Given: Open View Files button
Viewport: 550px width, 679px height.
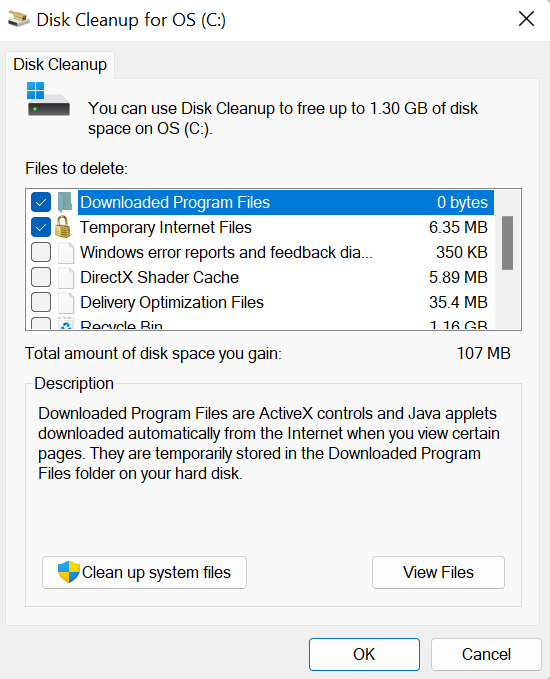Looking at the screenshot, I should point(438,572).
